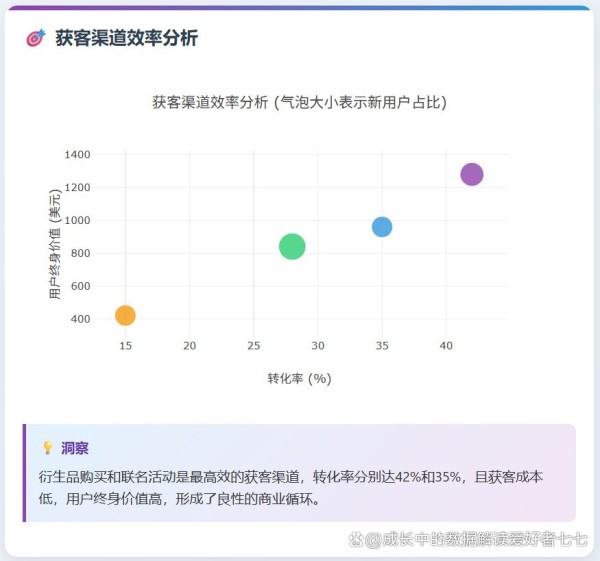Click the 30 x-axis tick label
This screenshot has width=600, height=561.
coord(318,345)
